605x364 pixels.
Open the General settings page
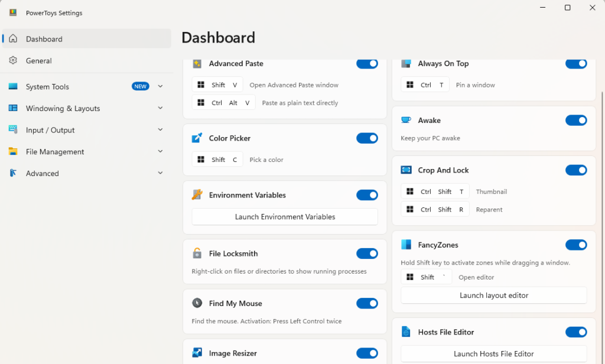pos(86,60)
